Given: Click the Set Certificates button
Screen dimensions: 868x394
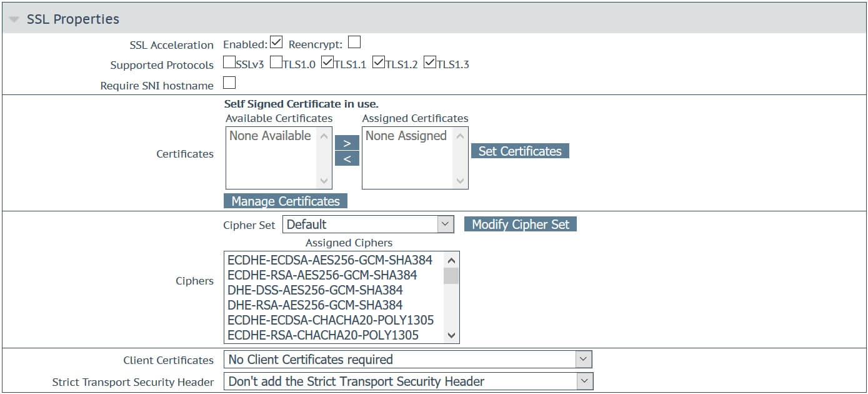Looking at the screenshot, I should 519,151.
